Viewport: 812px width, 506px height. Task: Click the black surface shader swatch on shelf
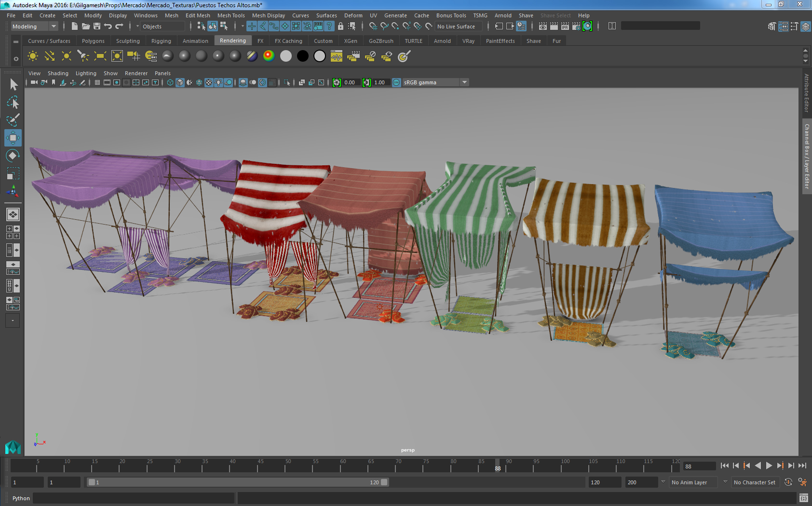tap(302, 56)
